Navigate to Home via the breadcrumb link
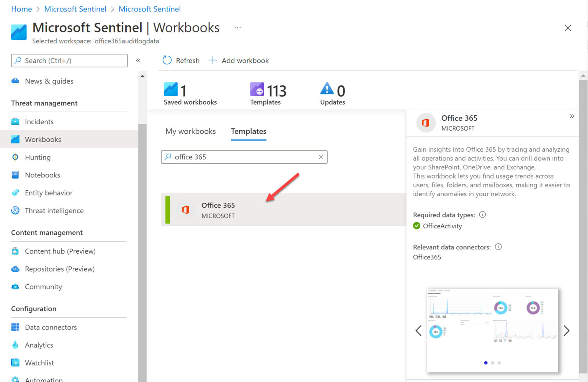The width and height of the screenshot is (588, 382). 21,9
